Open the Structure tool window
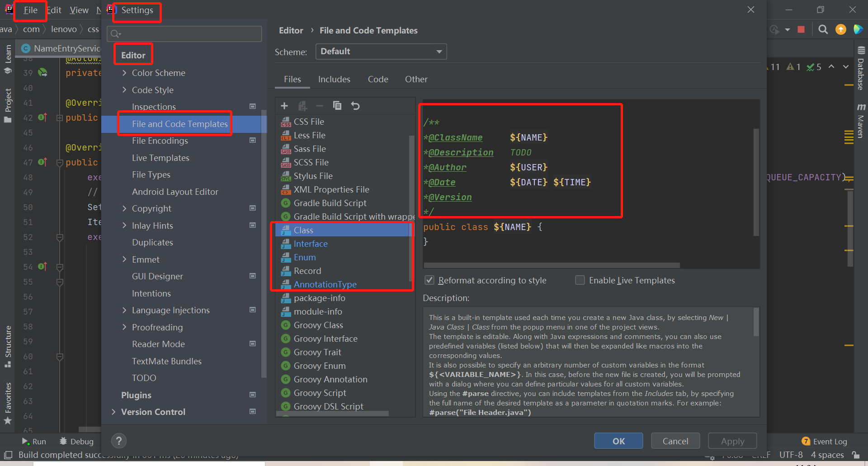 (x=8, y=346)
